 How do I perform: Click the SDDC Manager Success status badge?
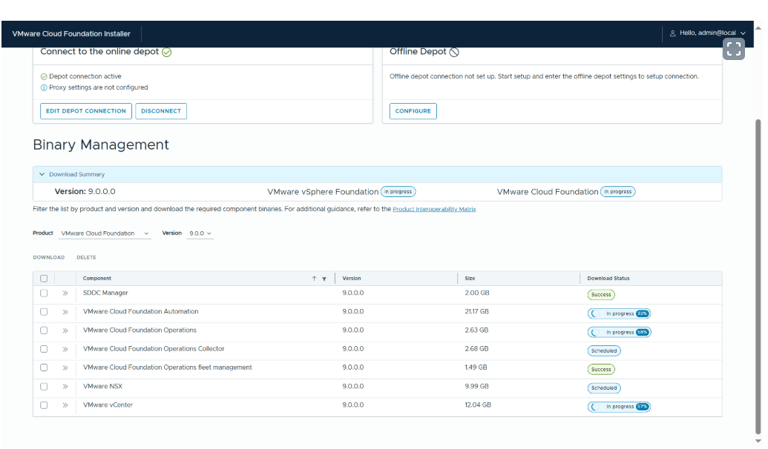pos(601,295)
